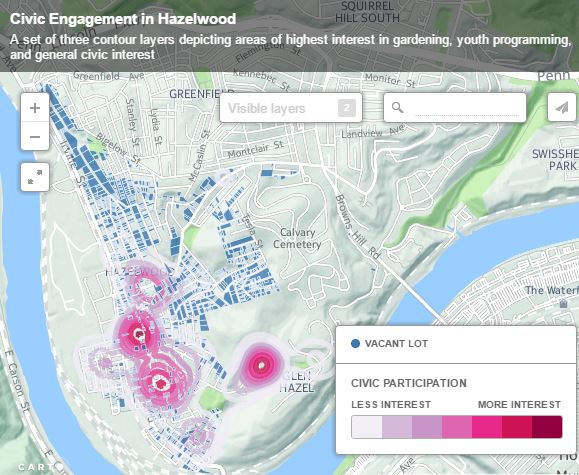Click the layer count badge 2
This screenshot has height=475, width=579.
[346, 108]
